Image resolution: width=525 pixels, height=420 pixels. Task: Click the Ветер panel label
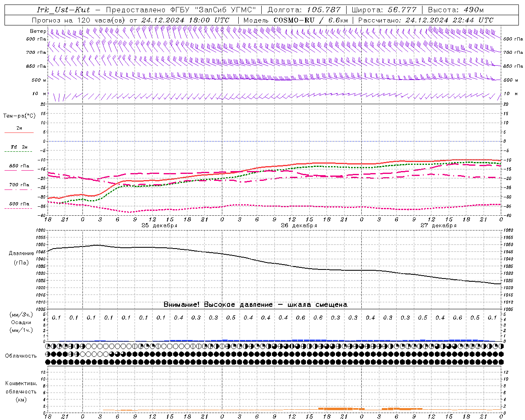click(x=38, y=31)
